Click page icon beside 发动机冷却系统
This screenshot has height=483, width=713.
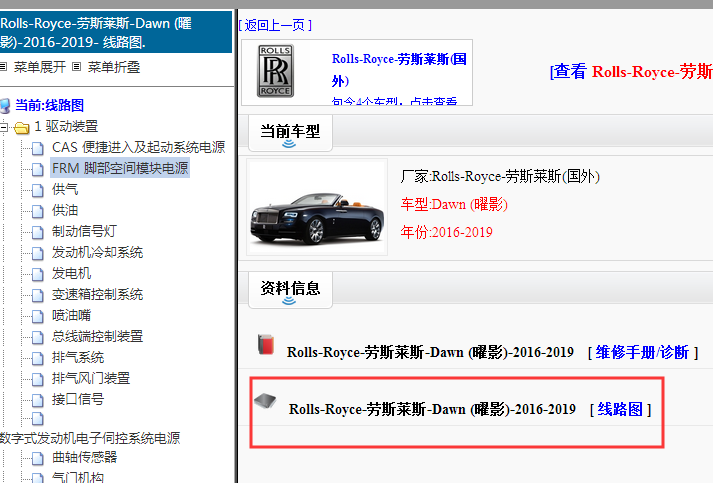pyautogui.click(x=38, y=253)
